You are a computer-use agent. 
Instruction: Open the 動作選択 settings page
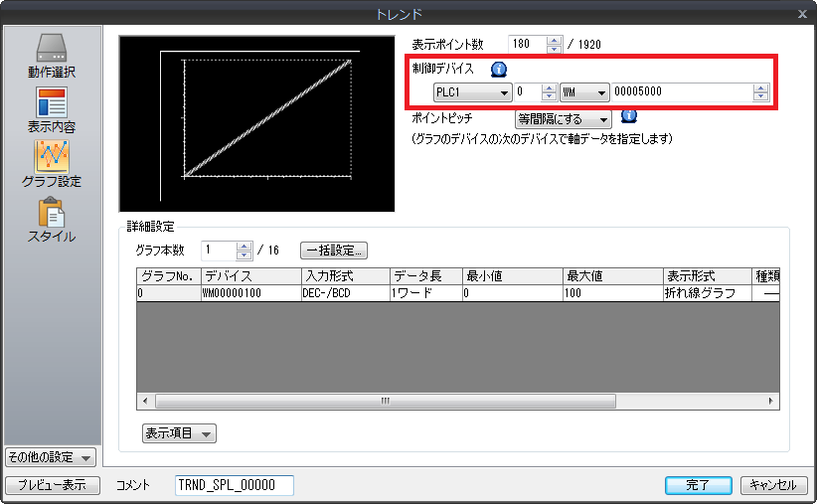51,56
